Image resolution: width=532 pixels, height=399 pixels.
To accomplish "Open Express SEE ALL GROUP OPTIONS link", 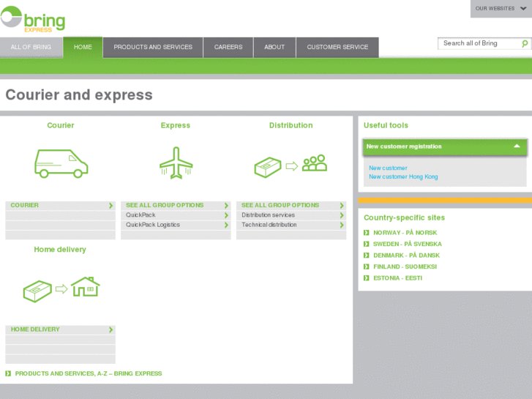I will coord(165,205).
